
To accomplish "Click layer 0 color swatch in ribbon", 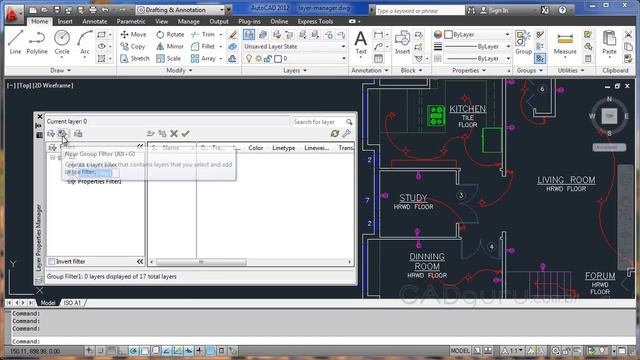I will pyautogui.click(x=278, y=59).
